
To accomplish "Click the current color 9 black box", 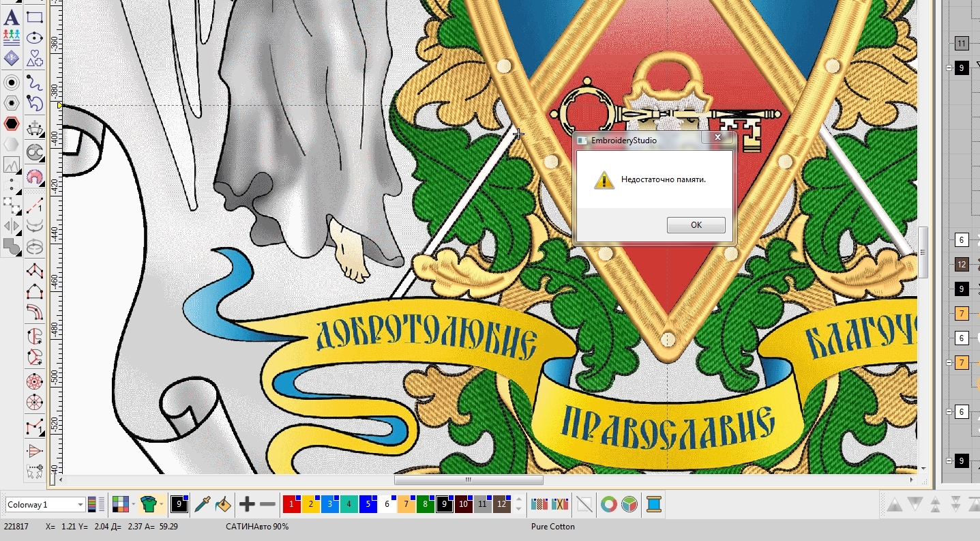I will [x=179, y=505].
